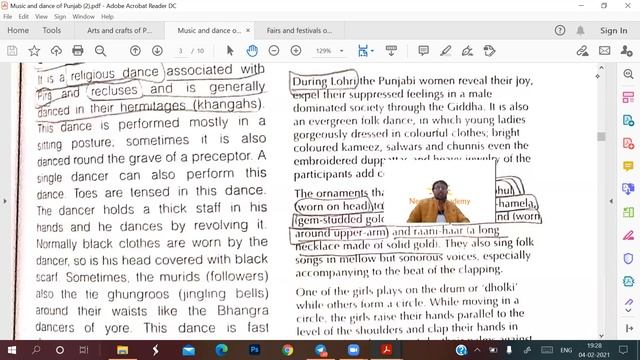Close the Music and dance tab

(248, 31)
